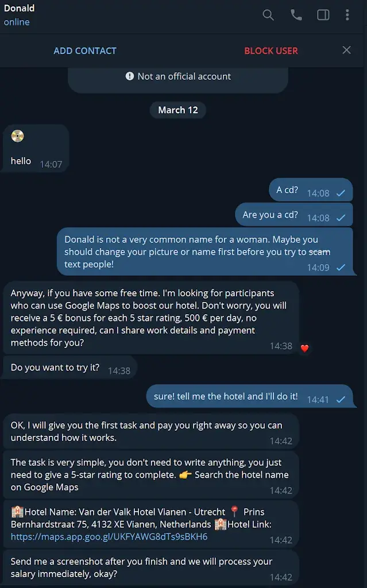Click the red heart reaction

(305, 349)
